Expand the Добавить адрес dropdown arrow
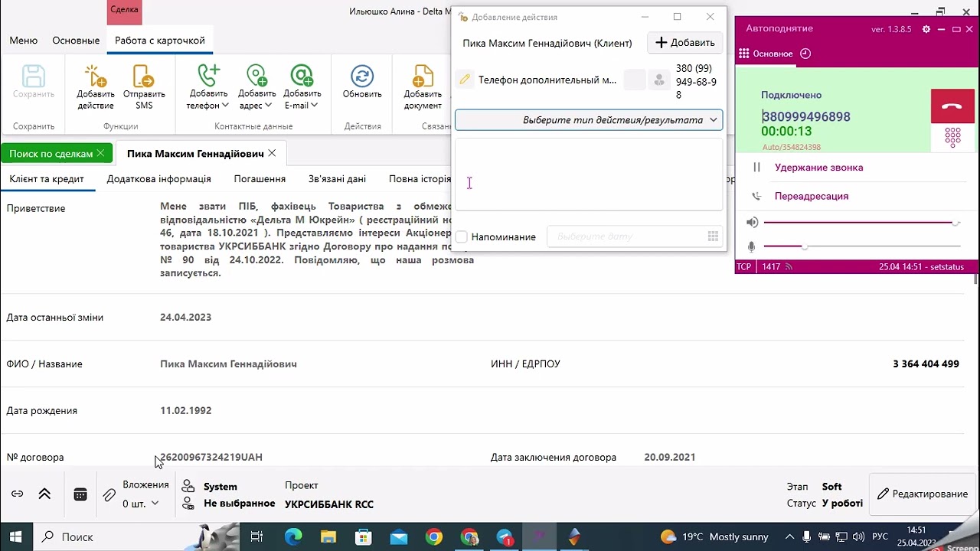 point(268,105)
